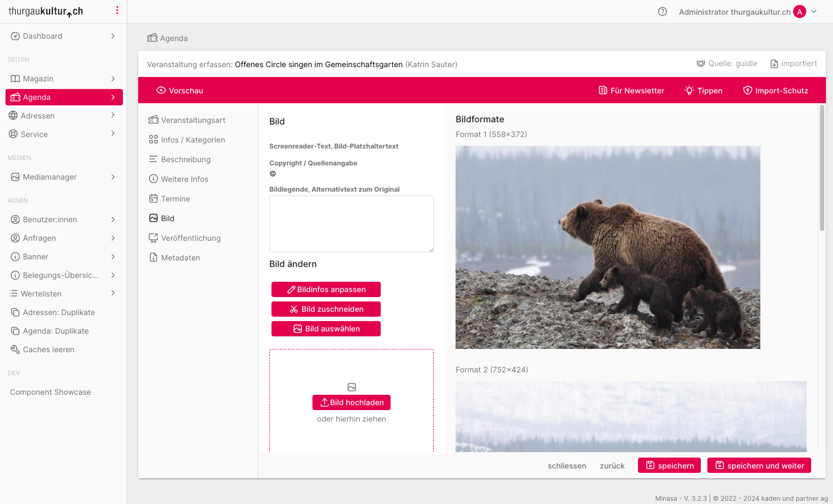Image resolution: width=833 pixels, height=504 pixels.
Task: Toggle the Tippen lightbulb option
Action: point(704,91)
